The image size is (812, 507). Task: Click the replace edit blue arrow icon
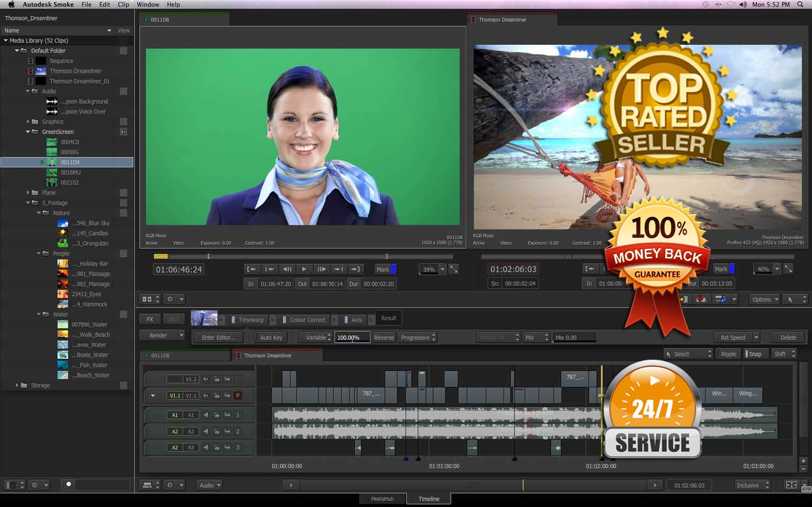pyautogui.click(x=720, y=299)
